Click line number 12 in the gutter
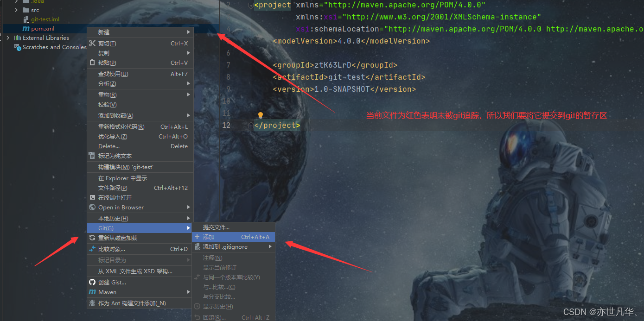Image resolution: width=644 pixels, height=321 pixels. click(x=226, y=125)
